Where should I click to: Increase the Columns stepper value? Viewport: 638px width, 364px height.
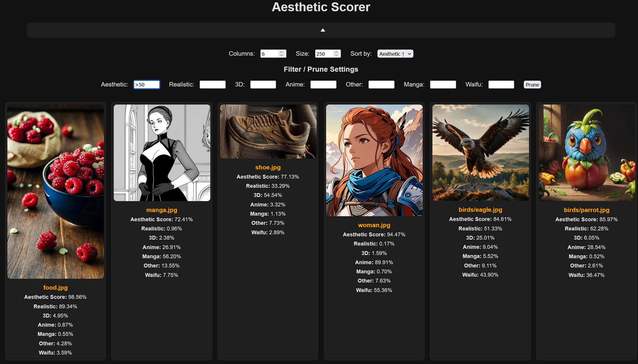pyautogui.click(x=282, y=52)
